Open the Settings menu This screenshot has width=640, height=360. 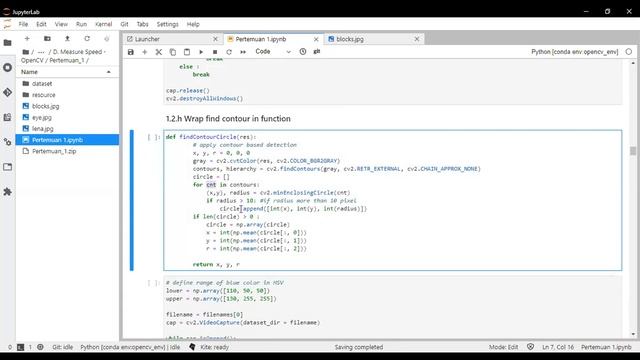pos(167,24)
